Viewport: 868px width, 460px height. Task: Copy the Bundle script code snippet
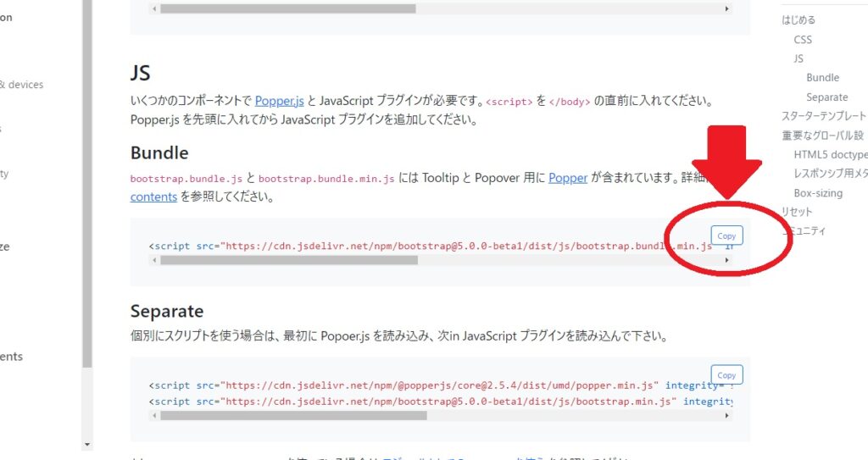726,236
